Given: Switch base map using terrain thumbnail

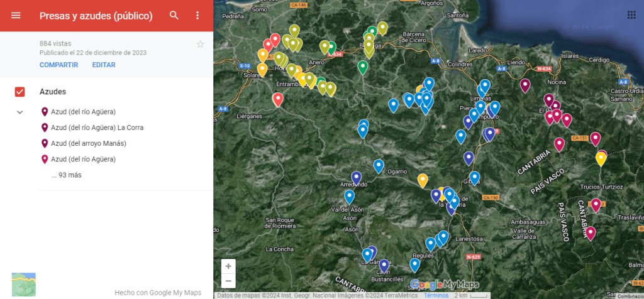Looking at the screenshot, I should (x=24, y=284).
